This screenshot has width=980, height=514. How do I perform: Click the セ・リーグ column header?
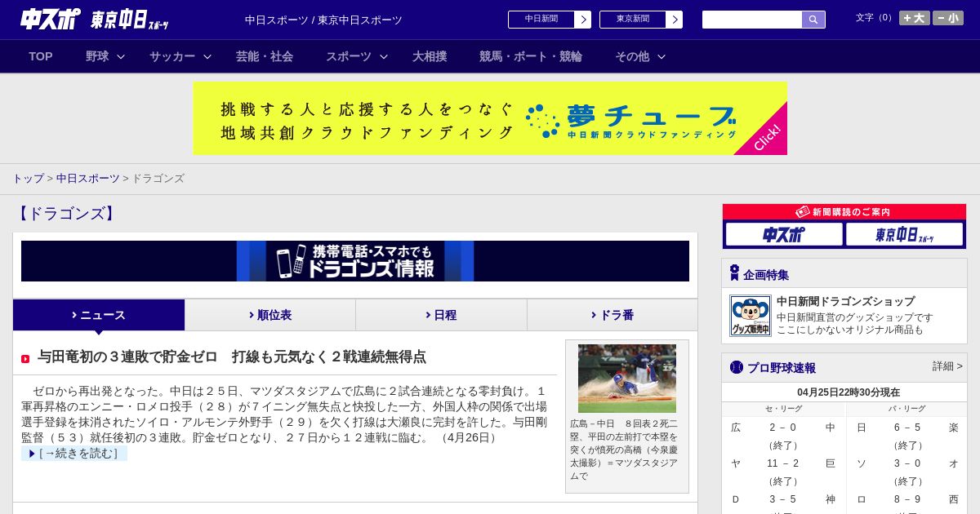pyautogui.click(x=783, y=409)
